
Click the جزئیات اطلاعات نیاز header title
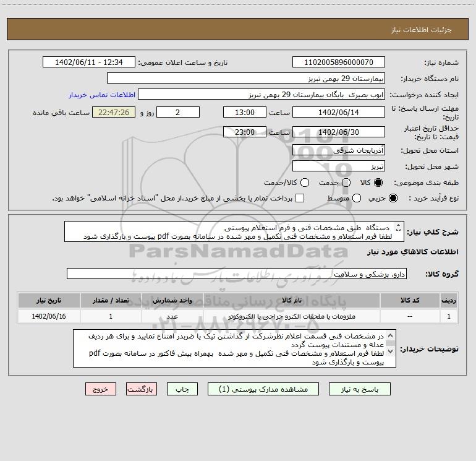pyautogui.click(x=422, y=30)
